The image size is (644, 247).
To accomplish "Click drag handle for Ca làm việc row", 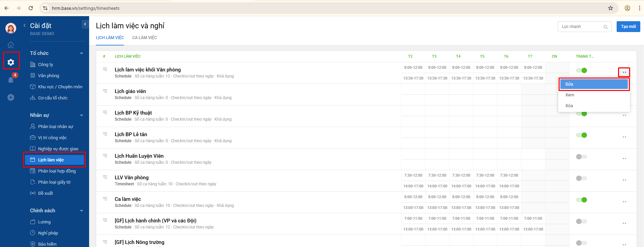I will click(x=105, y=199).
